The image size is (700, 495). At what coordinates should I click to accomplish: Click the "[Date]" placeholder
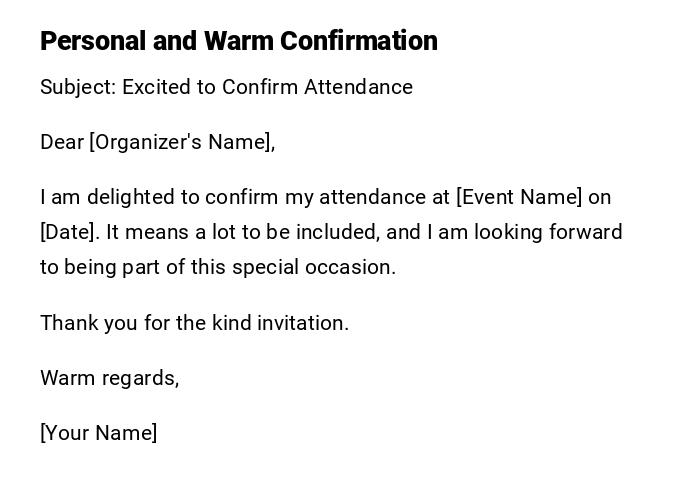69,232
